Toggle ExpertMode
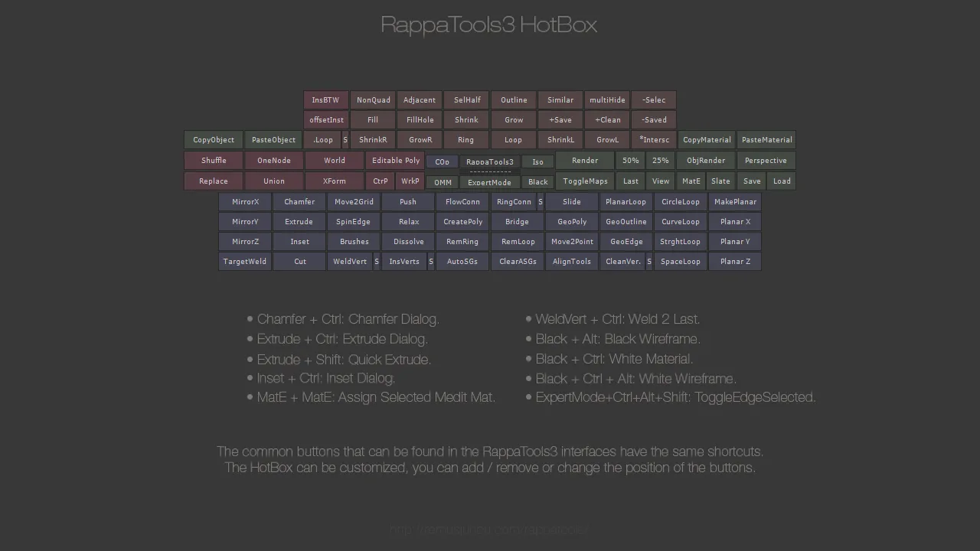This screenshot has width=980, height=551. point(489,182)
